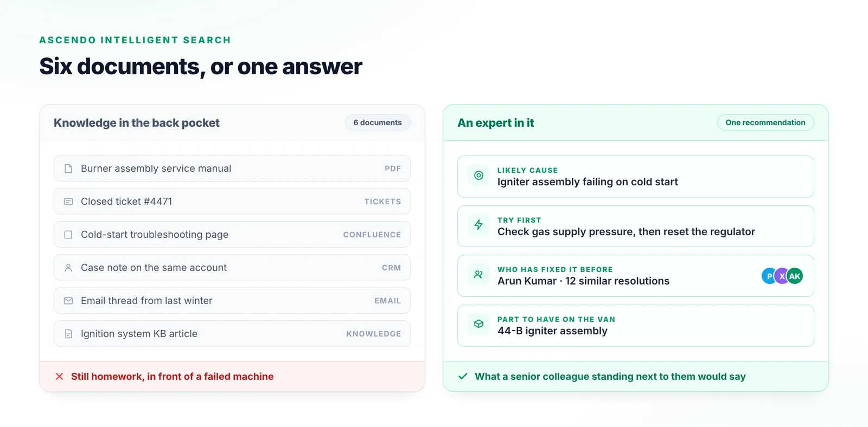Select the AK avatar badge

795,276
